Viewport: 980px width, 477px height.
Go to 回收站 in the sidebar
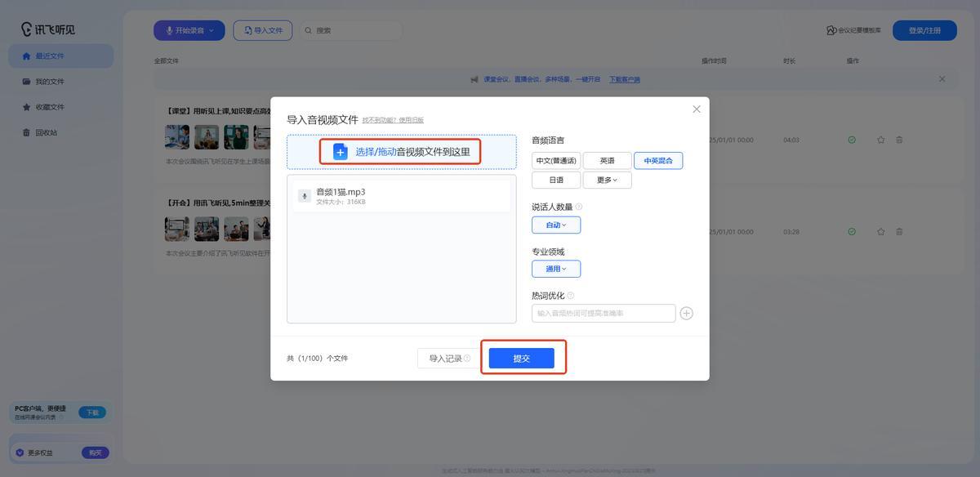coord(46,132)
